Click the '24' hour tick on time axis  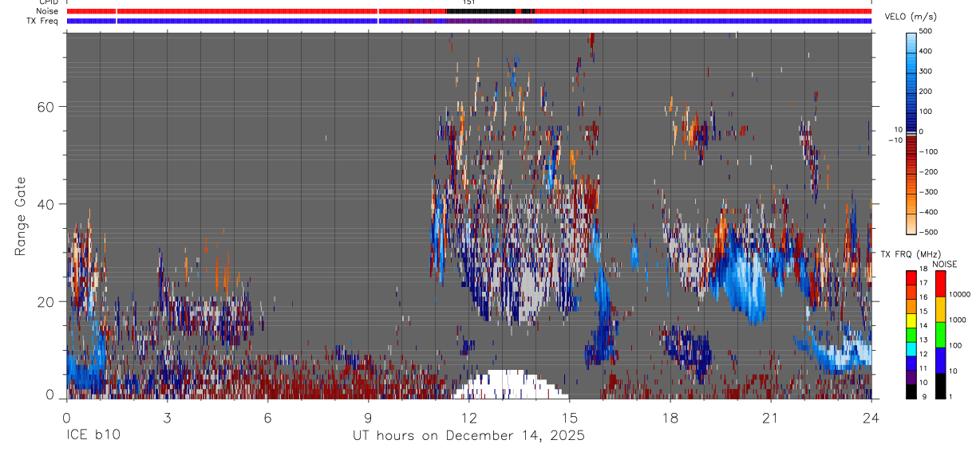(x=871, y=418)
